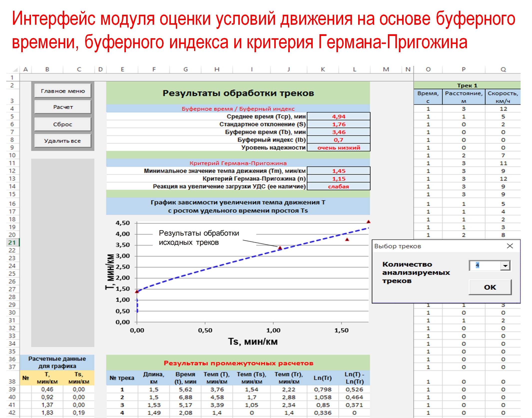Click the 'Результаты промежуточных расчетов' header

coord(238,363)
